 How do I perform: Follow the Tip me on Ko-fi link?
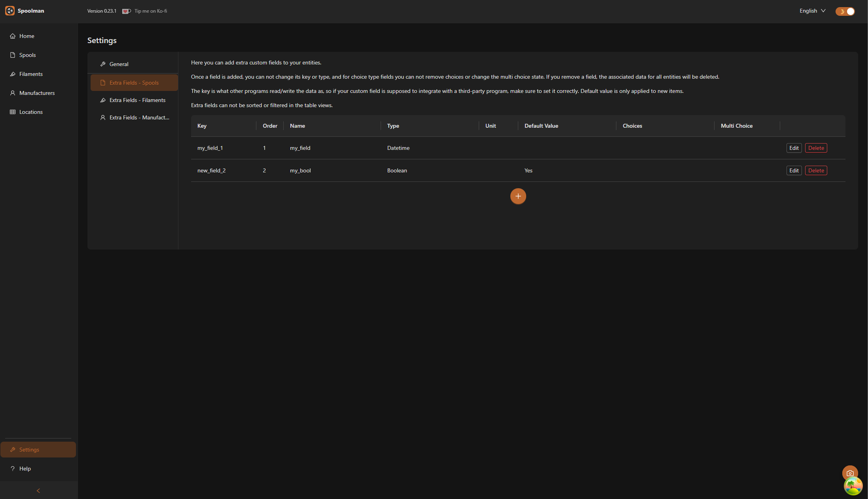point(151,11)
